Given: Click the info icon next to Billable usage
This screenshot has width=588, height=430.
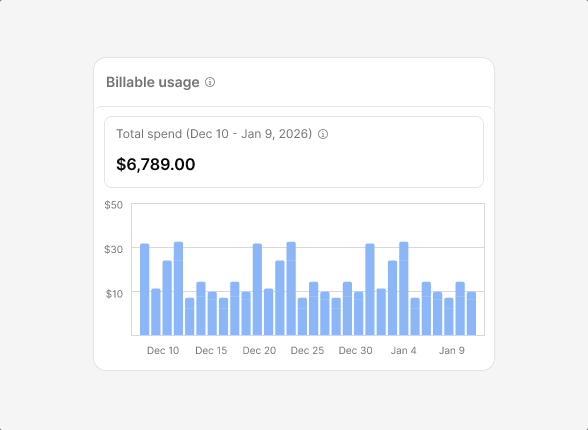Looking at the screenshot, I should (210, 82).
